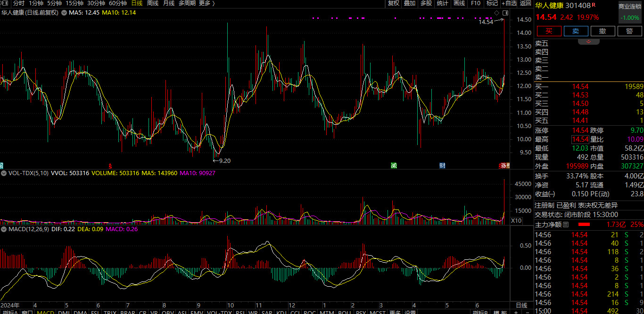Toggle 复权 price adjustment option
Screen dimensions: 644x314
tap(393, 3)
